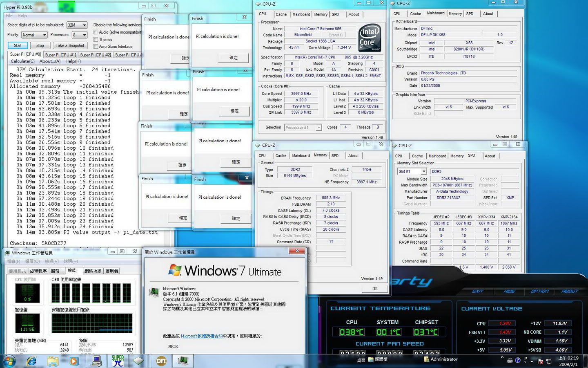588x368 pixels.
Task: Switch to the Super PI [CPU #2] tab
Action: coord(96,55)
